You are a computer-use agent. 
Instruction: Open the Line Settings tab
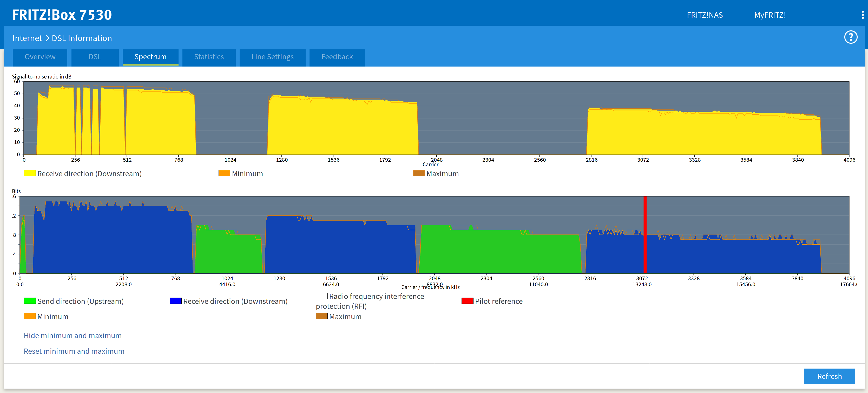[x=272, y=57]
